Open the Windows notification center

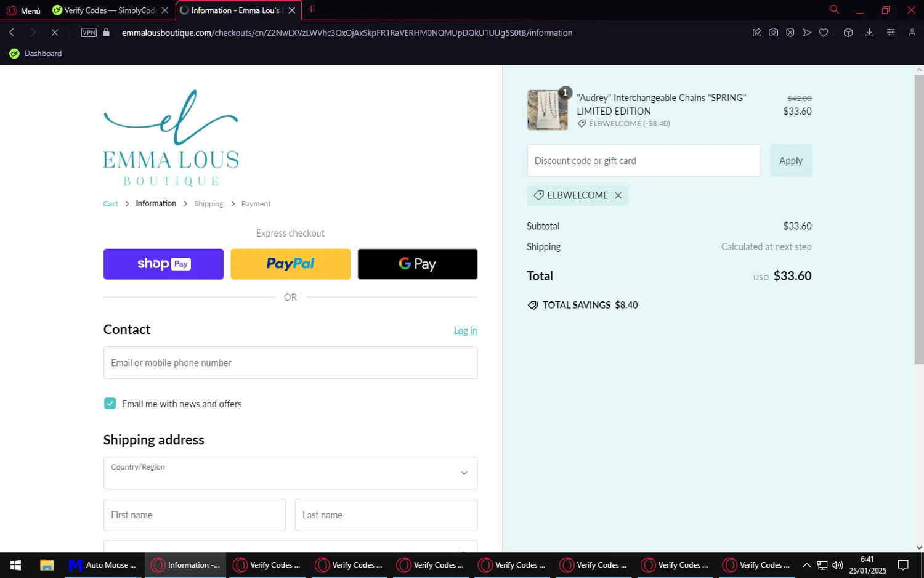(x=903, y=565)
